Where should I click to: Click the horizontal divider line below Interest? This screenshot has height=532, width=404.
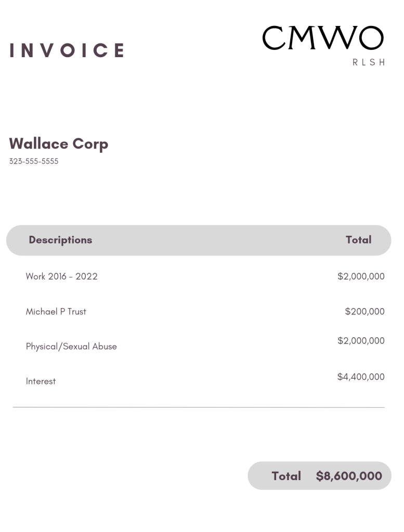coord(199,407)
